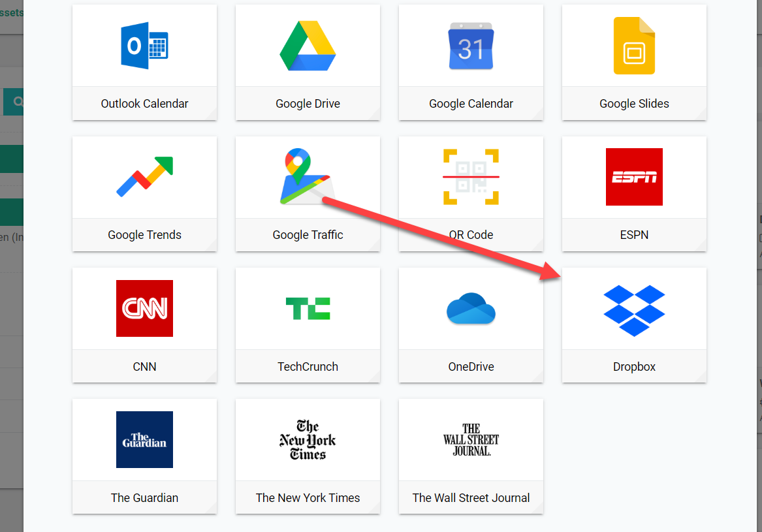Click the "Outlook Calendar" caption text

point(144,104)
